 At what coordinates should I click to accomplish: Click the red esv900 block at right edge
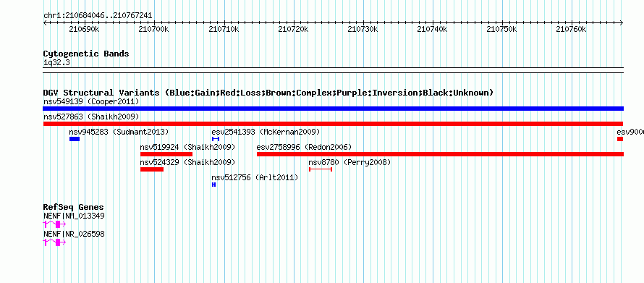click(x=620, y=139)
